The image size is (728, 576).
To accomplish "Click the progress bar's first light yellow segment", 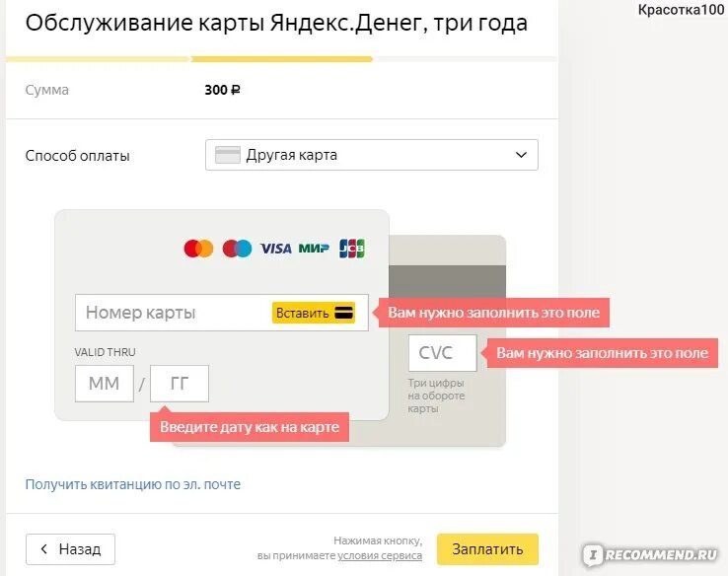I will (98, 59).
